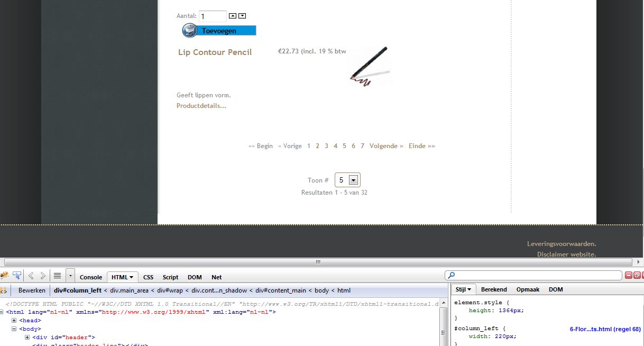This screenshot has width=644, height=346.
Task: Switch to the Opmaak side panel tab
Action: click(x=528, y=289)
